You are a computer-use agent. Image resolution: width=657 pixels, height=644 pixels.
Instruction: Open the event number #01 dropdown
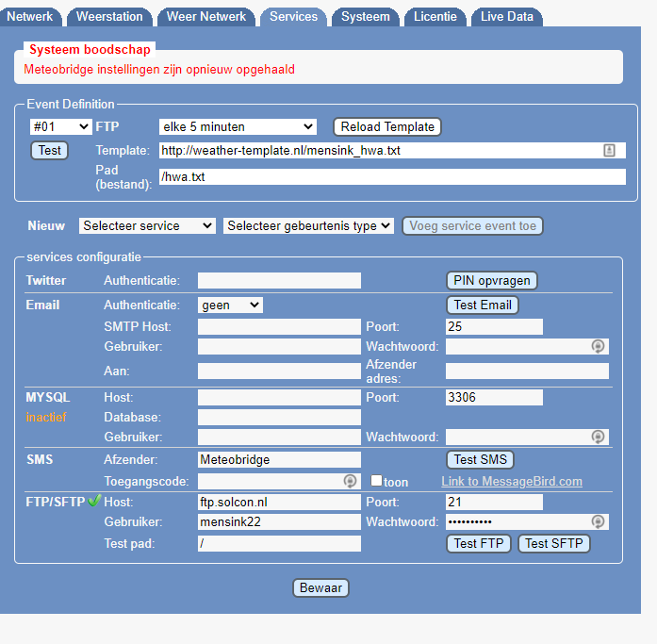(60, 126)
